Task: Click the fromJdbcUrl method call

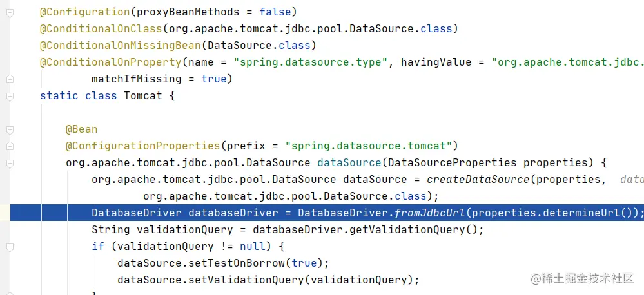Action: click(429, 213)
